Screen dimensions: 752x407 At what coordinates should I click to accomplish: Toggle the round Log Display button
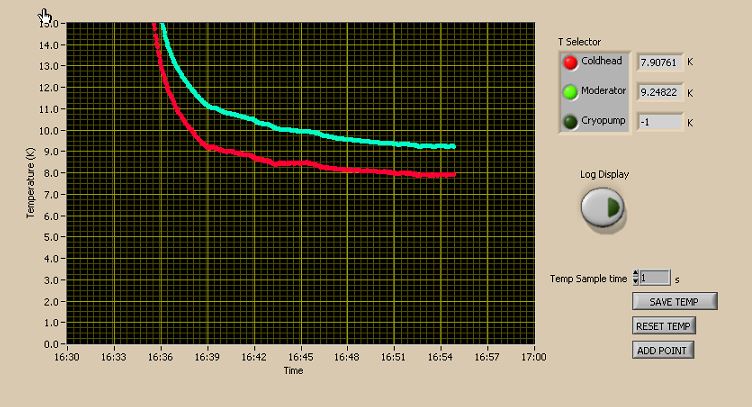pyautogui.click(x=602, y=208)
